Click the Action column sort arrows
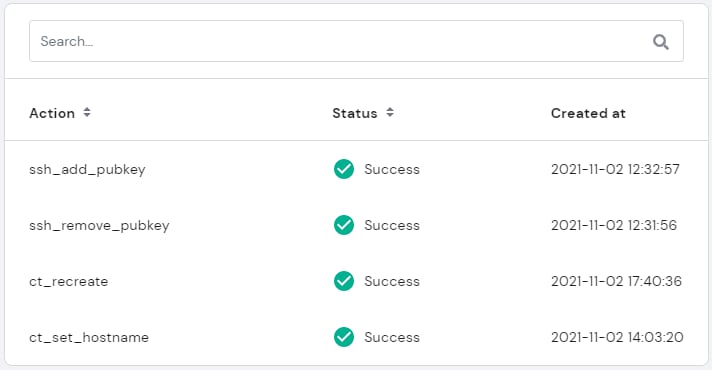Screen dimensions: 712x370 coord(87,113)
